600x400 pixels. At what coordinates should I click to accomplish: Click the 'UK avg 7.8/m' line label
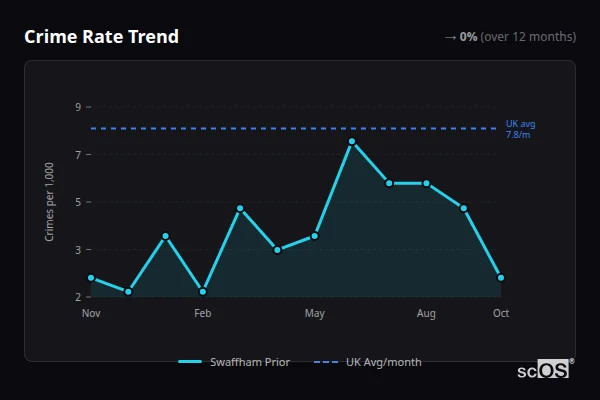(x=520, y=129)
